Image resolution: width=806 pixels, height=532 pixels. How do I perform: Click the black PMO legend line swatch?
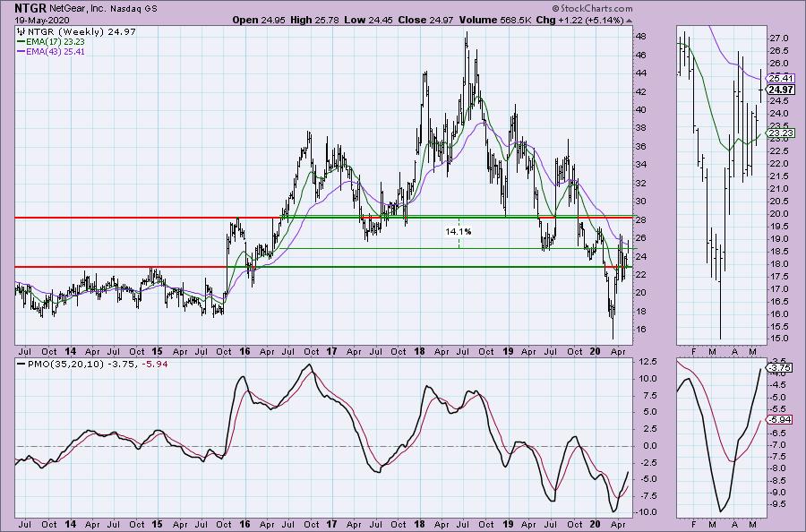click(21, 364)
